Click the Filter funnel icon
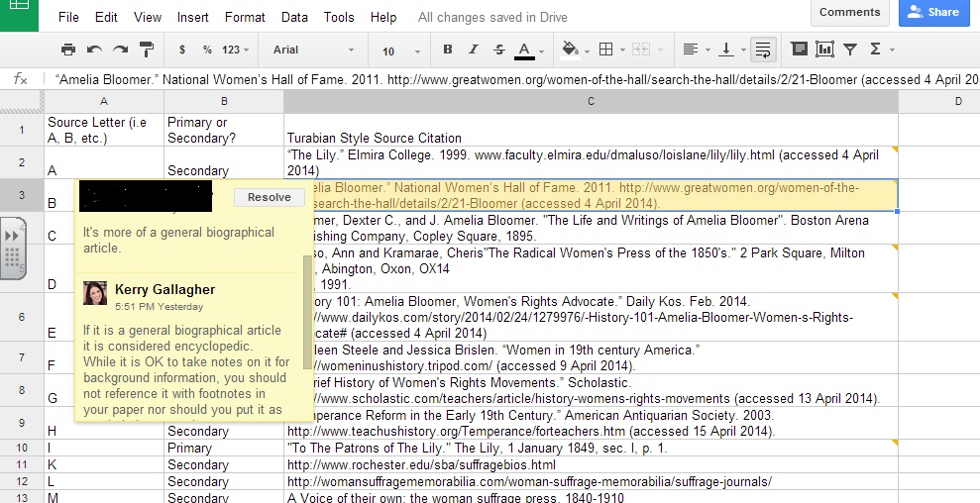 pos(850,50)
